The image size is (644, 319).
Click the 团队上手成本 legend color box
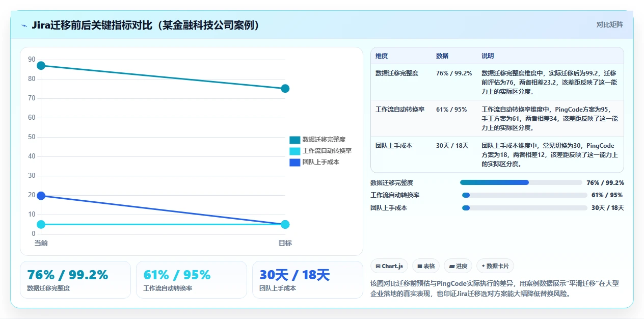[295, 162]
